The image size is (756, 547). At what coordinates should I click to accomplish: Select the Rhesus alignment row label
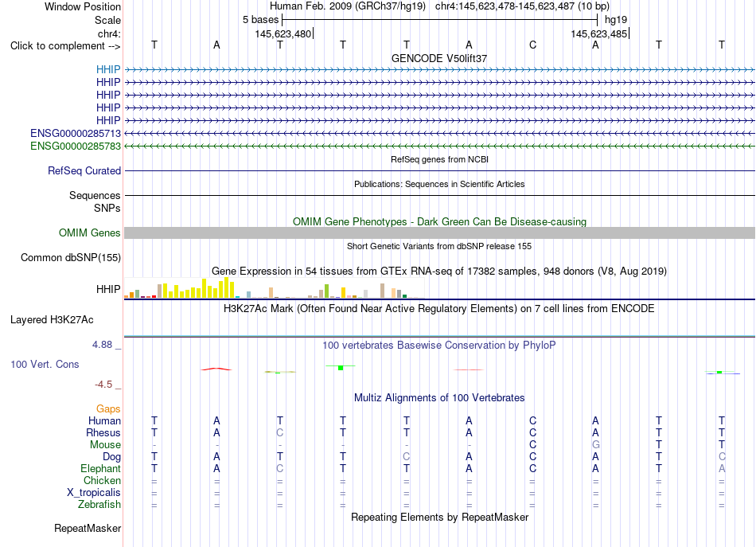click(x=103, y=432)
